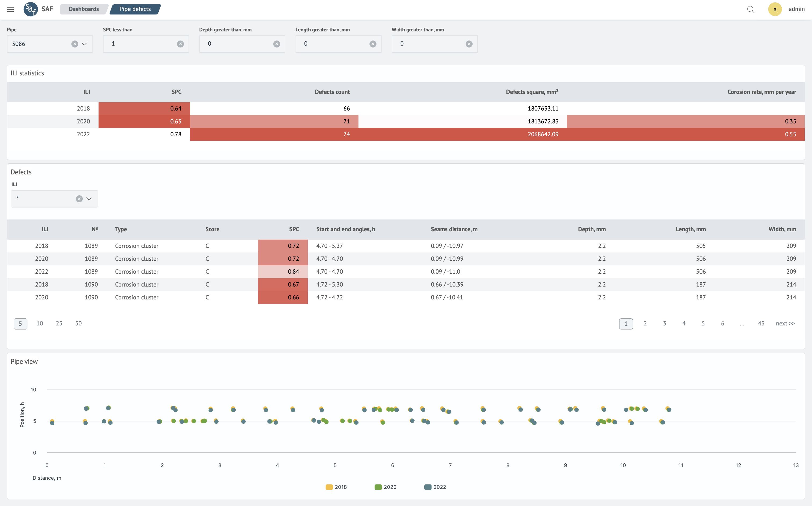The image size is (812, 506).
Task: Select the Pipe defects breadcrumb tab
Action: [135, 9]
